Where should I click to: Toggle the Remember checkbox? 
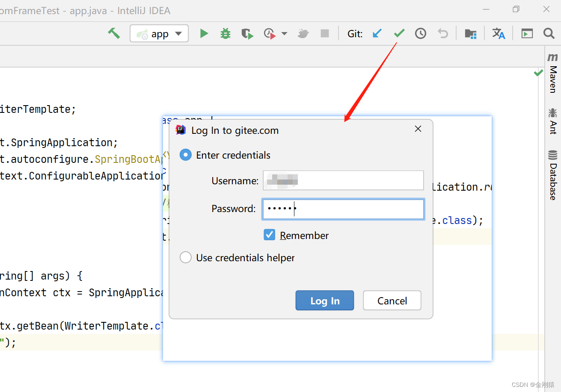coord(270,235)
